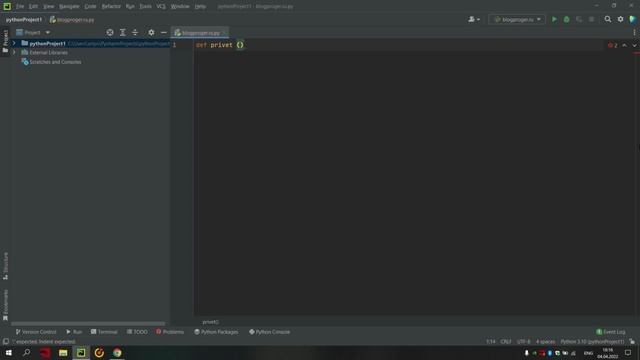640x360 pixels.
Task: Toggle the Project tool window side tab
Action: coord(5,41)
